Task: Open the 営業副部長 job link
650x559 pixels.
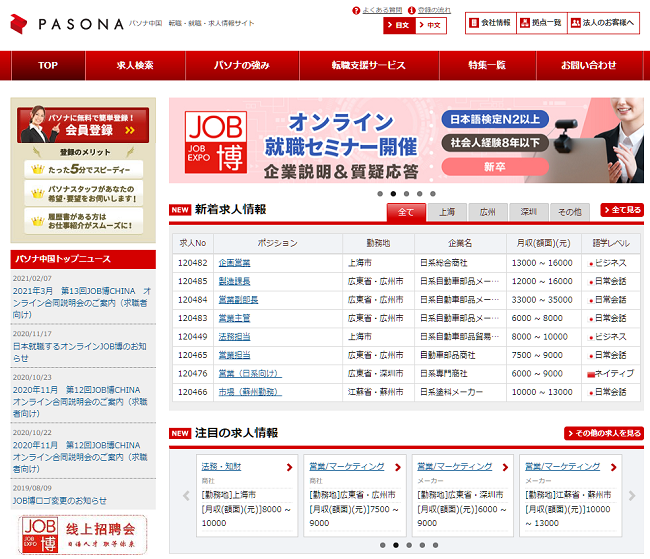Action: (x=238, y=300)
